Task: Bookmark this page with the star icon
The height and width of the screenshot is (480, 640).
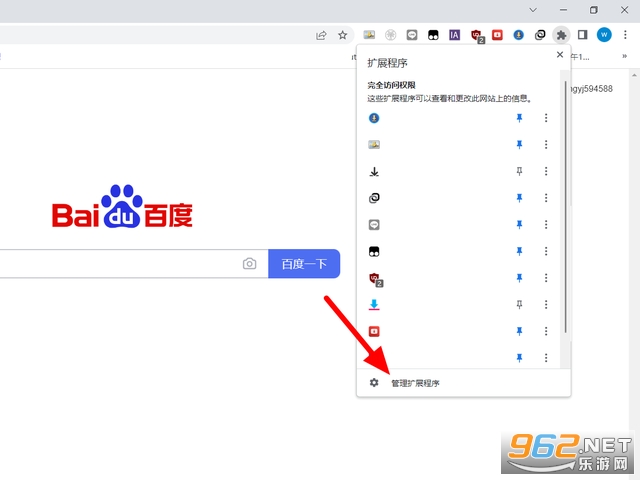Action: pyautogui.click(x=342, y=35)
